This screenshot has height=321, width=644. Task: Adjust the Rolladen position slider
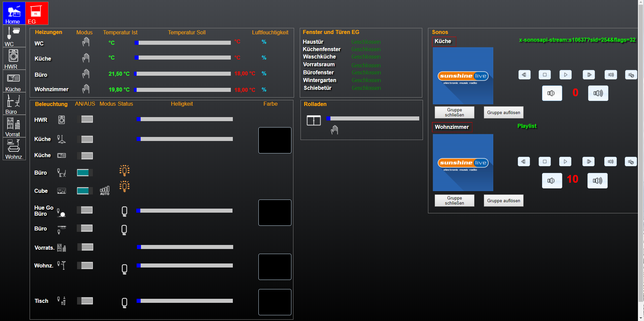(373, 118)
